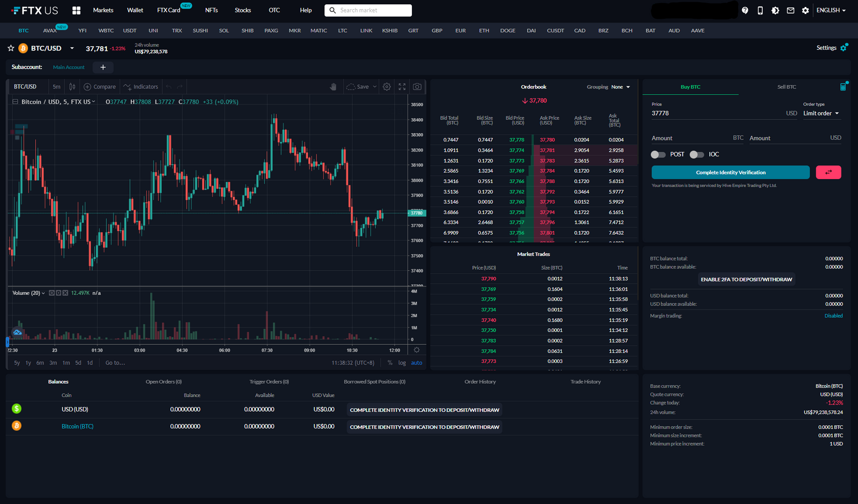The image size is (858, 504).
Task: Click the Amount BTC input field
Action: 698,138
